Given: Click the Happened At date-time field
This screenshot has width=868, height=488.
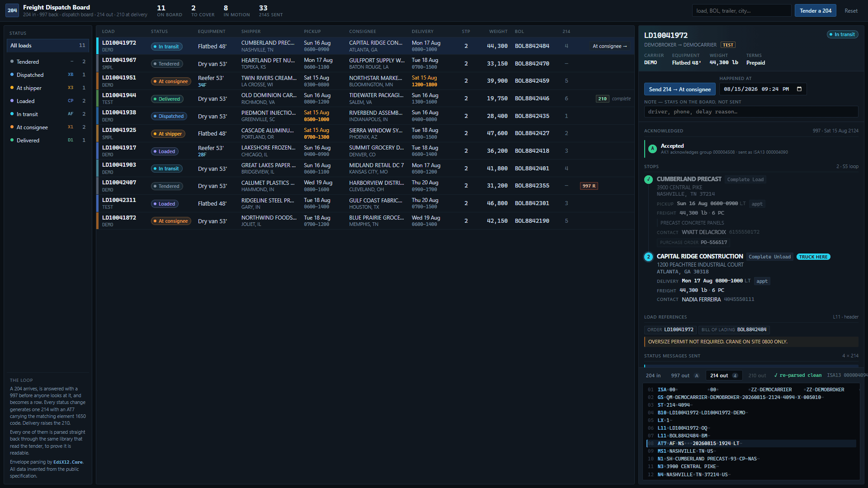Looking at the screenshot, I should 763,89.
